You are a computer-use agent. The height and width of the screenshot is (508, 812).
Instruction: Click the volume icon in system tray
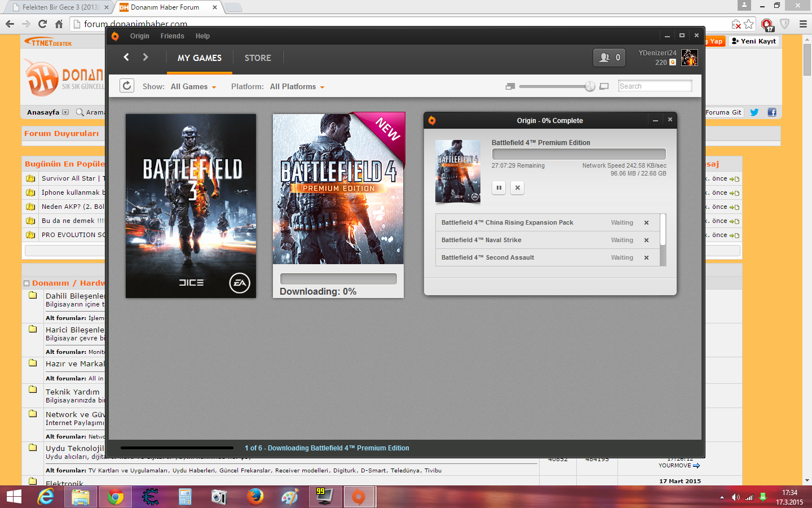(735, 497)
